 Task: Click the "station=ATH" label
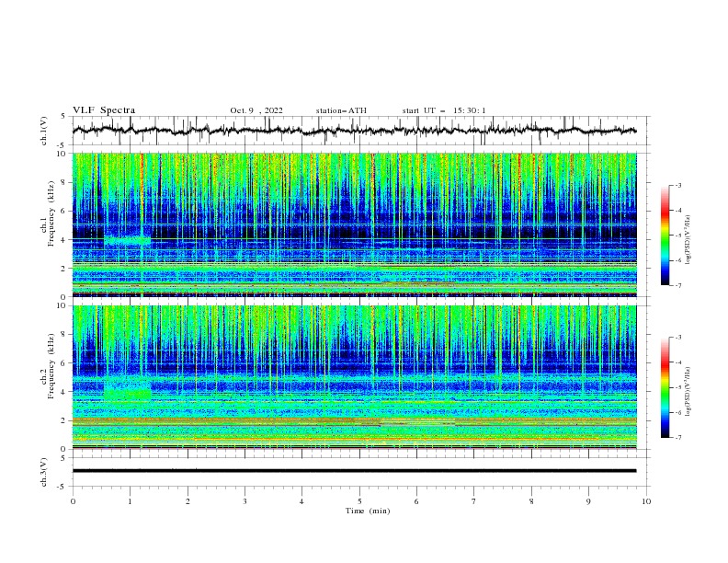click(x=341, y=110)
